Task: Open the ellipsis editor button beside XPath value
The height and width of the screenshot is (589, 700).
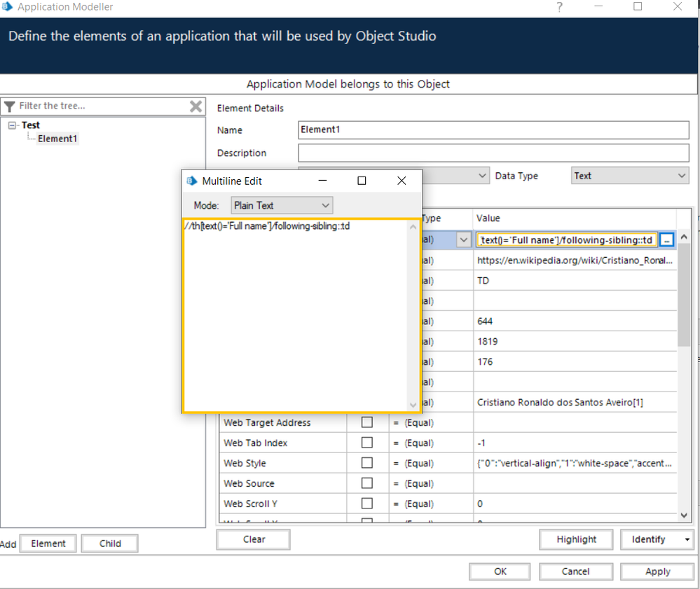Action: tap(666, 240)
